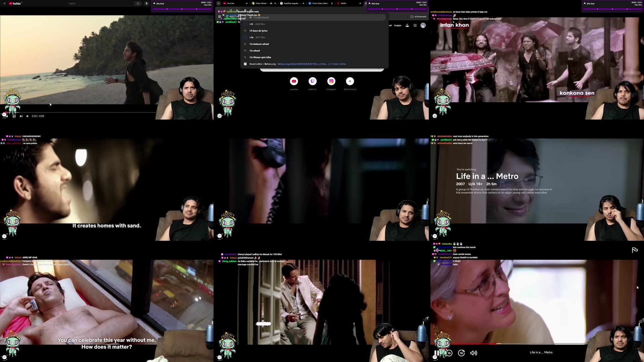Click the '0:03 / 4:08' YouTube timestamp
644x362 pixels.
pyautogui.click(x=38, y=116)
